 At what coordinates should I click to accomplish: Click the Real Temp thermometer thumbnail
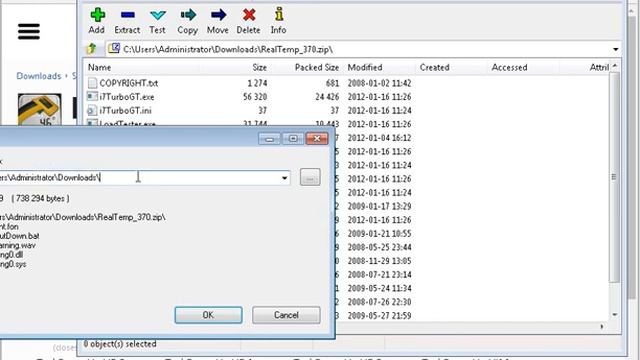click(x=40, y=109)
